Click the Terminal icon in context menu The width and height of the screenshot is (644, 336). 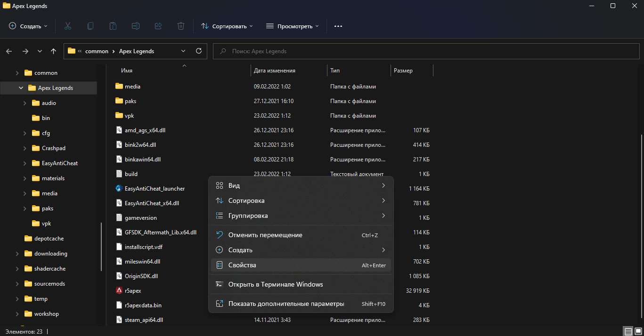point(219,284)
